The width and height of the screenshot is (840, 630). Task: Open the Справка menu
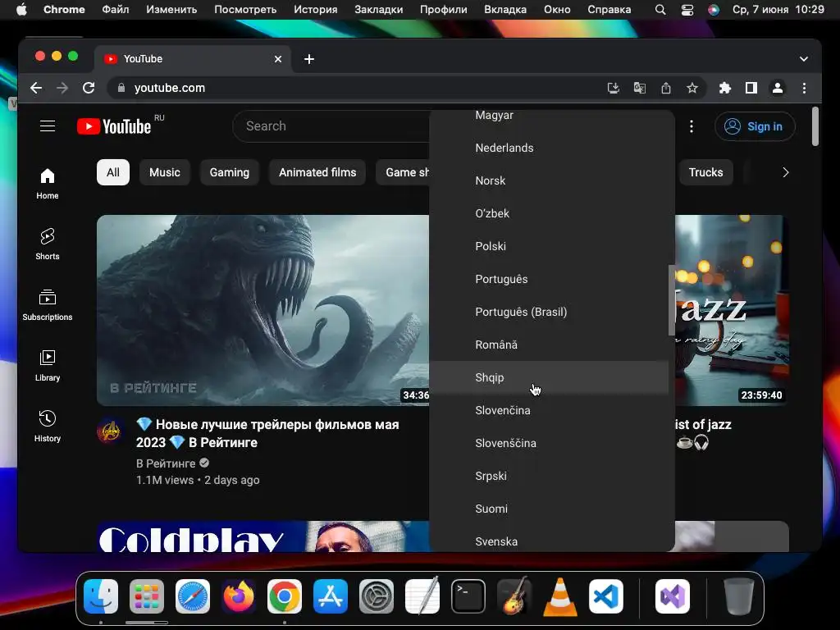point(609,10)
